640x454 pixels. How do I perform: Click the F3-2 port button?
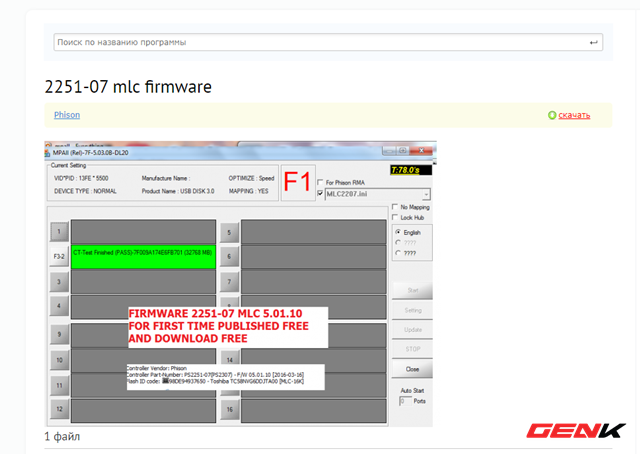pos(60,256)
